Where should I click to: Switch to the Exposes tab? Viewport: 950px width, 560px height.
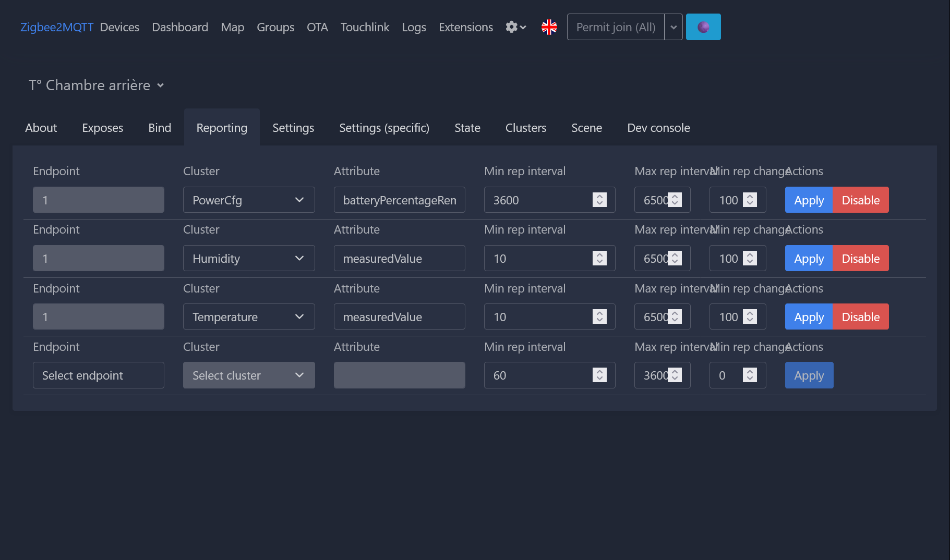click(102, 128)
